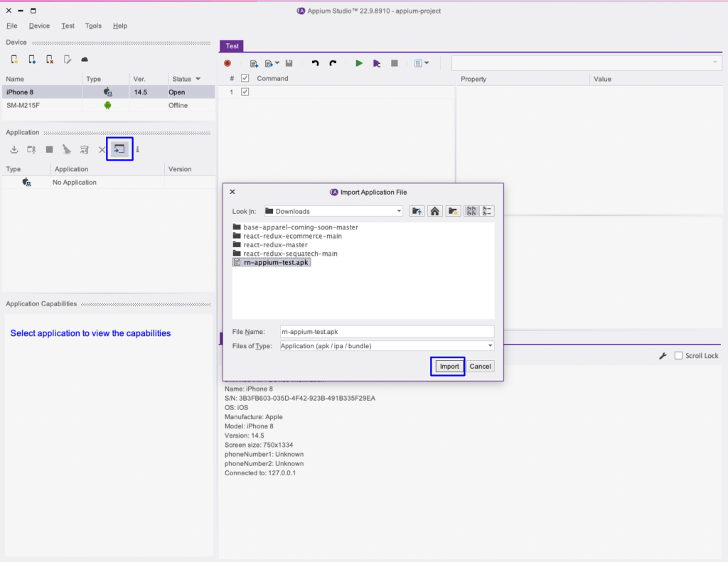
Task: Toggle checkbox in command row 1
Action: (x=245, y=92)
